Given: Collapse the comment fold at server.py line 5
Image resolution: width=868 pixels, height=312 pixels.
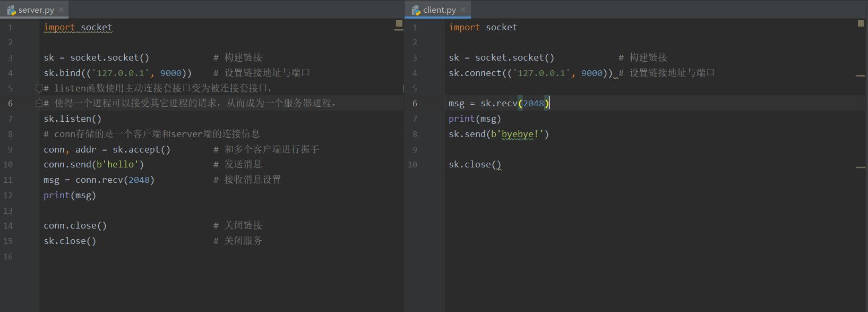Looking at the screenshot, I should (x=39, y=88).
